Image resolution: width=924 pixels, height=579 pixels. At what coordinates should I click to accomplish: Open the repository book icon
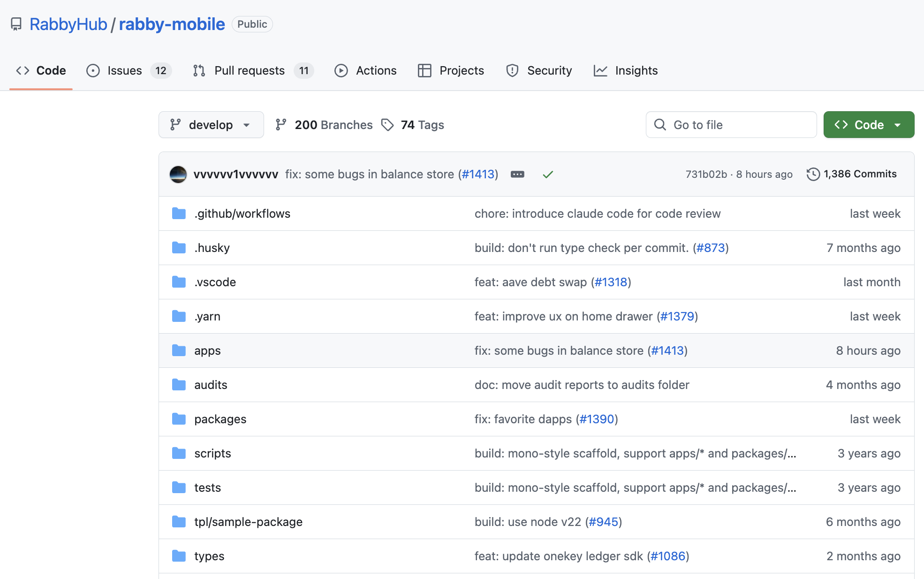pyautogui.click(x=17, y=24)
